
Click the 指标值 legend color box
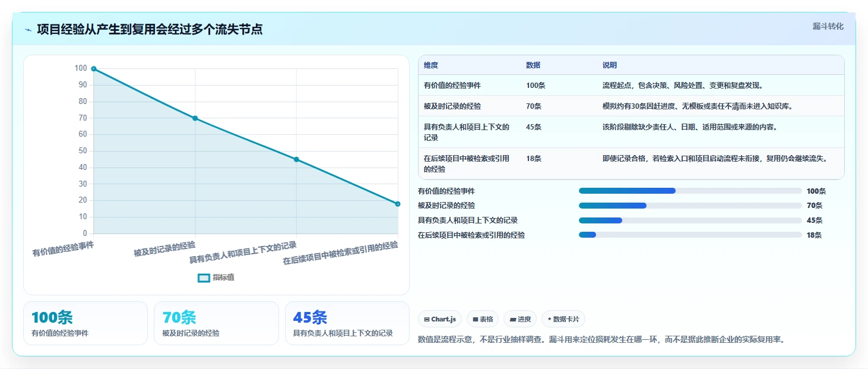pyautogui.click(x=204, y=277)
